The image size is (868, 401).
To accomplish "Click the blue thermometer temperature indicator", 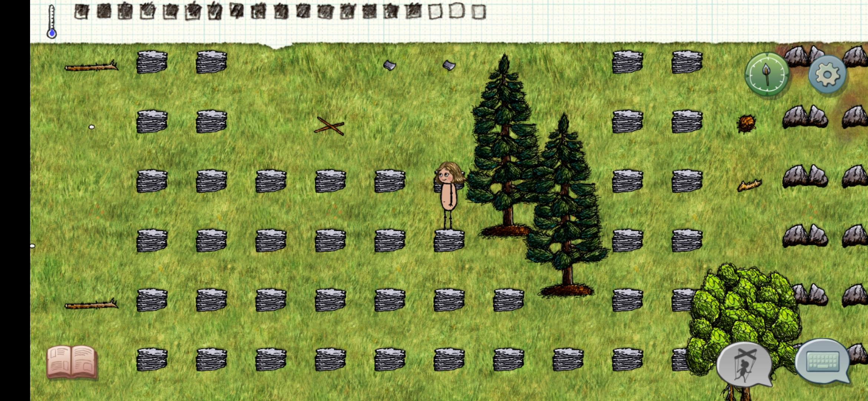I will coord(52,22).
